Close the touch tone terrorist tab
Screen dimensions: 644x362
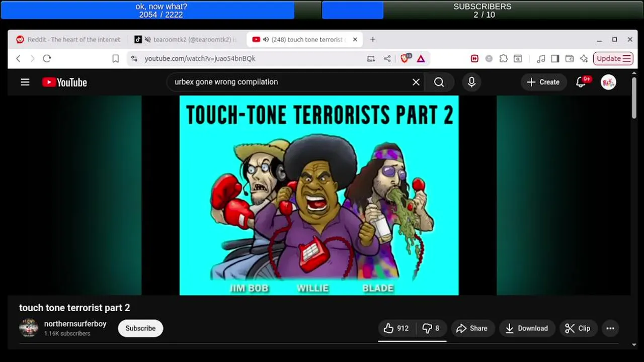tap(355, 39)
